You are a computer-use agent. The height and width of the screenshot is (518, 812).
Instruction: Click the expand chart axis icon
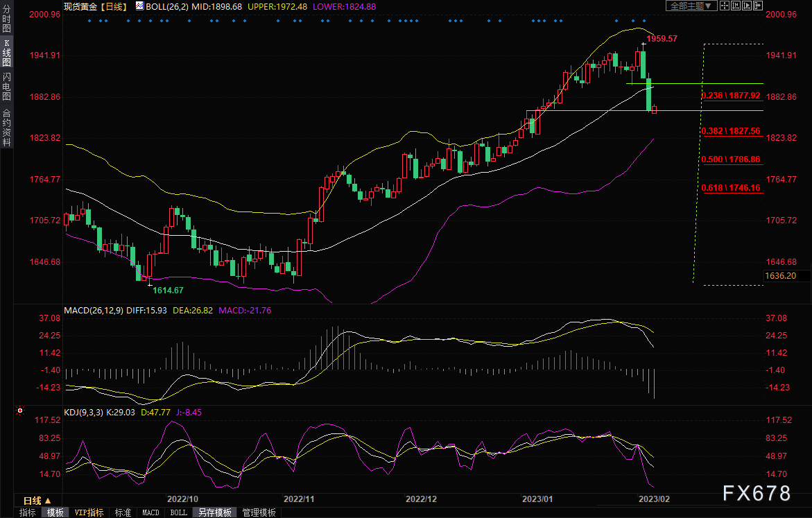tap(747, 6)
